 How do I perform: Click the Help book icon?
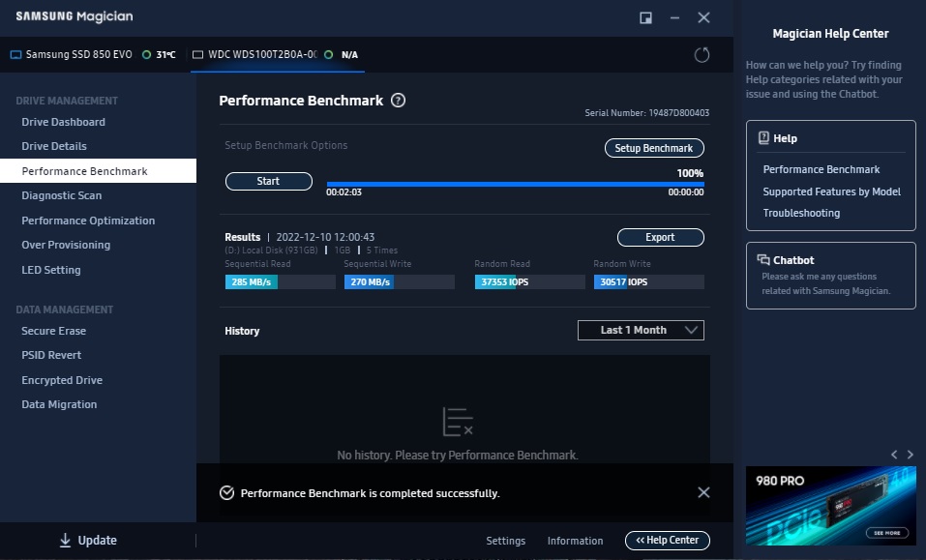[x=763, y=138]
